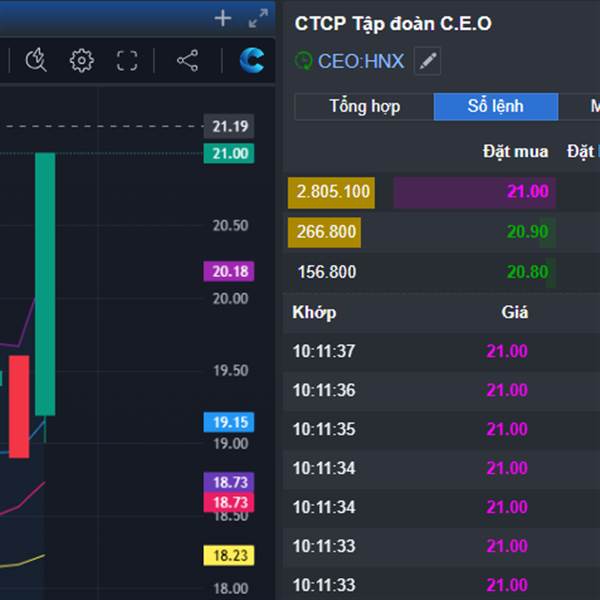Share the chart using the share icon
This screenshot has width=600, height=600.
[188, 60]
